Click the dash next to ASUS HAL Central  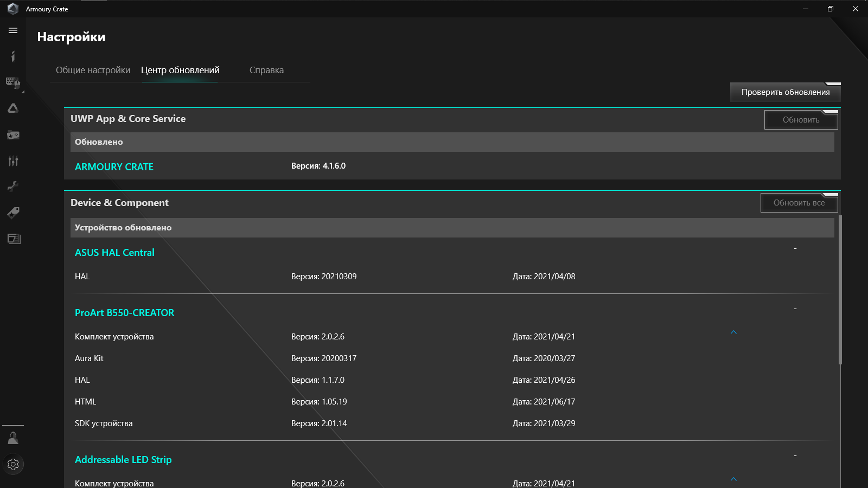pos(795,248)
